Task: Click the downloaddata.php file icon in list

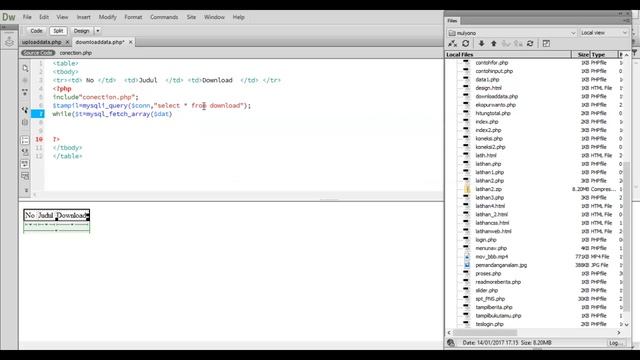Action: pos(466,96)
